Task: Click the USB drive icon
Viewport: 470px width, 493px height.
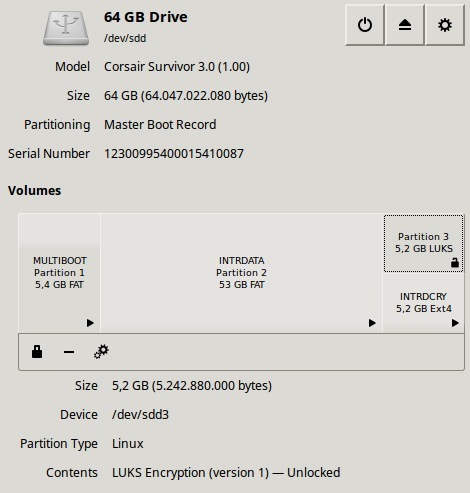Action: [66, 28]
